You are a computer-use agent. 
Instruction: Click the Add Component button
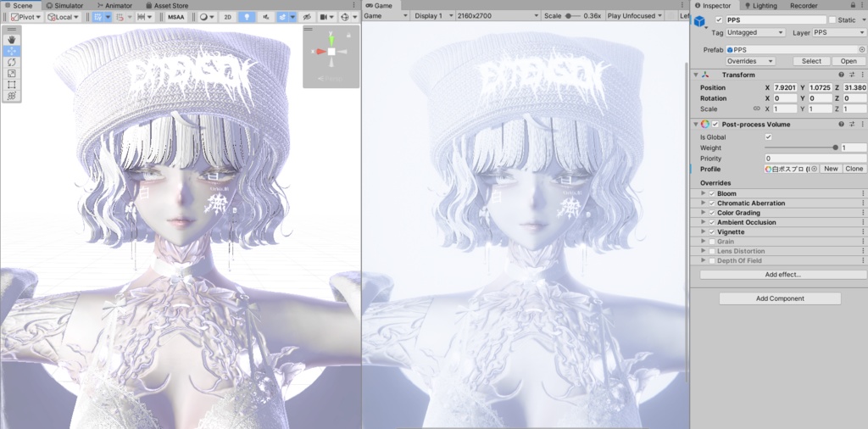pos(780,298)
